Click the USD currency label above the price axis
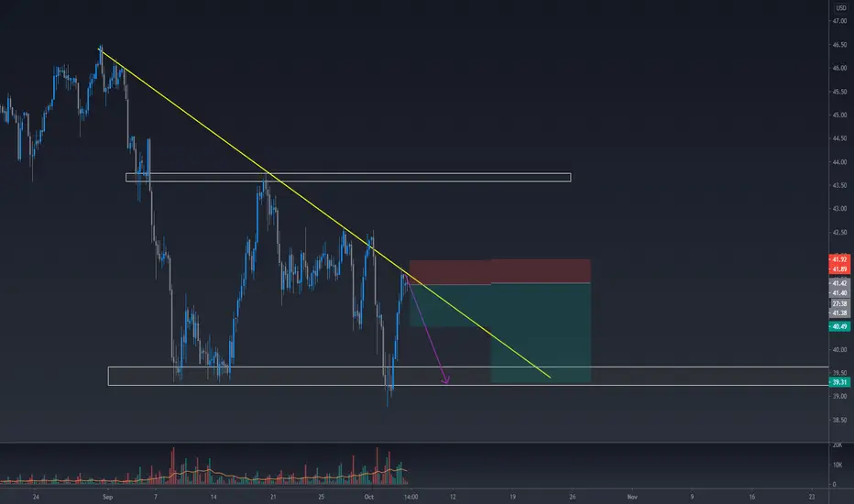The width and height of the screenshot is (854, 504). (841, 7)
